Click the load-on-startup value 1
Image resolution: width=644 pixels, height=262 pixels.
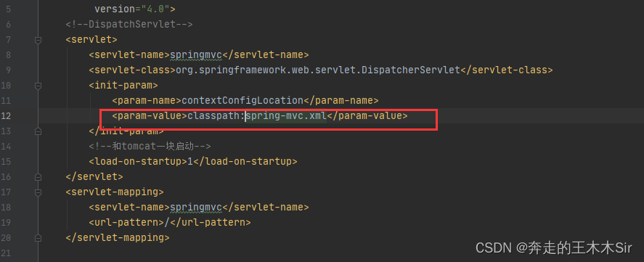click(x=190, y=161)
